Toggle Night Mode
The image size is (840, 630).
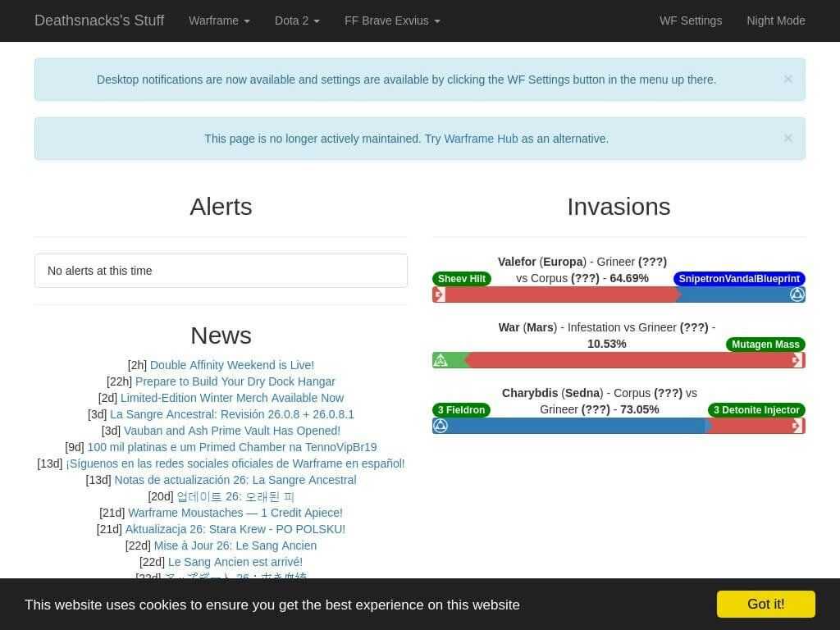coord(776,21)
